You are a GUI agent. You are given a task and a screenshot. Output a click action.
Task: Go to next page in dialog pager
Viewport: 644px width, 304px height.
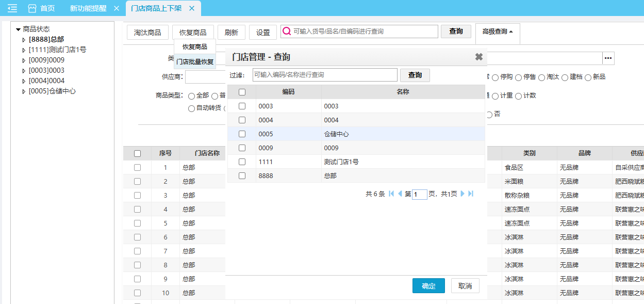(463, 194)
